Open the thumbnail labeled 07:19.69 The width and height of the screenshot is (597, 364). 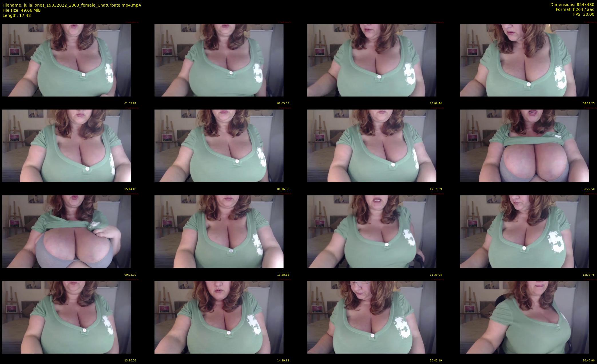(x=372, y=146)
